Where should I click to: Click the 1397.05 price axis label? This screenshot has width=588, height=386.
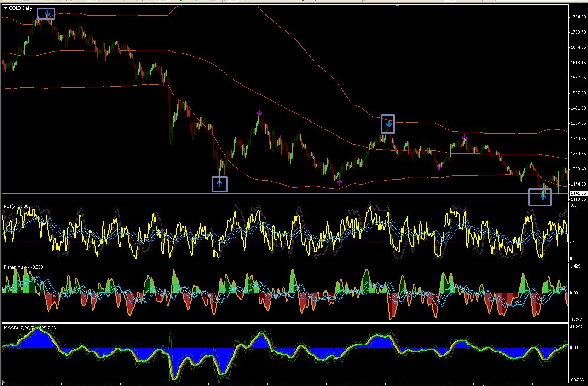[x=577, y=123]
